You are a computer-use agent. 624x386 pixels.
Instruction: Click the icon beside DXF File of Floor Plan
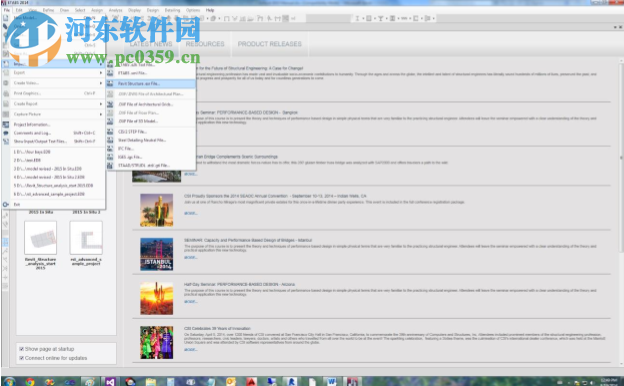pyautogui.click(x=110, y=113)
